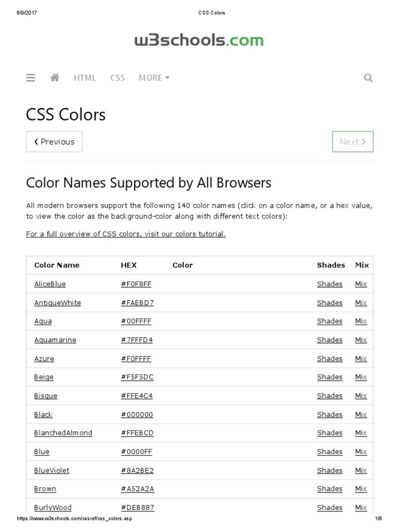Open Mix for Aquamarine

pyautogui.click(x=361, y=340)
